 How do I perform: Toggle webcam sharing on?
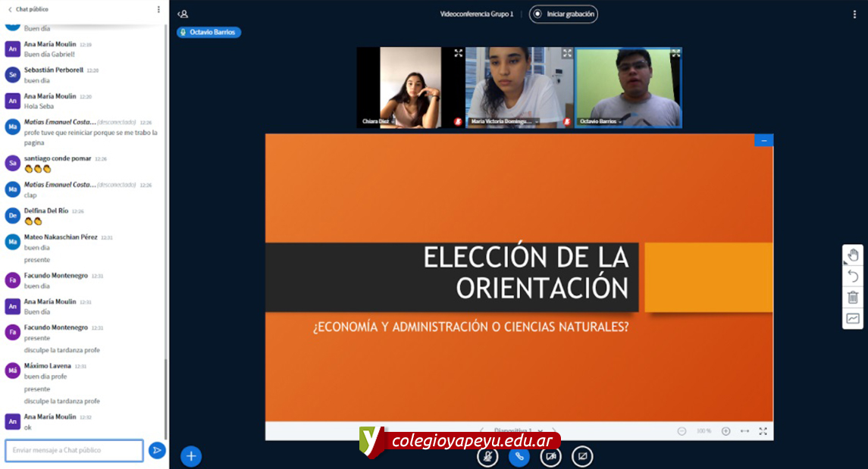(550, 457)
